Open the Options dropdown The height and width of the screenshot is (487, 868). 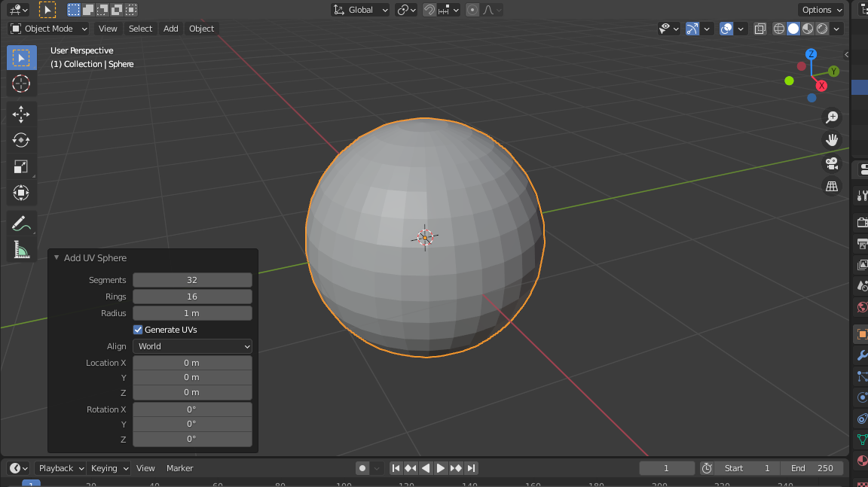coord(821,10)
